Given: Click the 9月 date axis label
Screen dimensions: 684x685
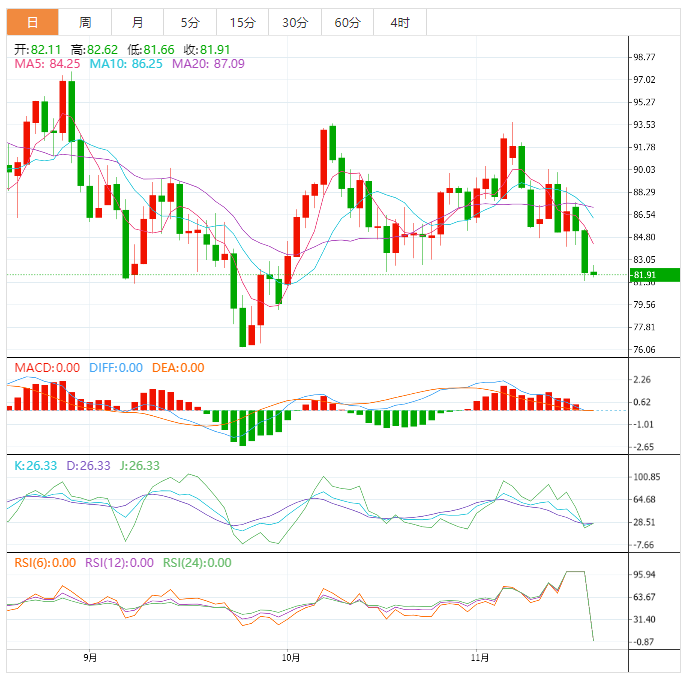Looking at the screenshot, I should pos(91,657).
